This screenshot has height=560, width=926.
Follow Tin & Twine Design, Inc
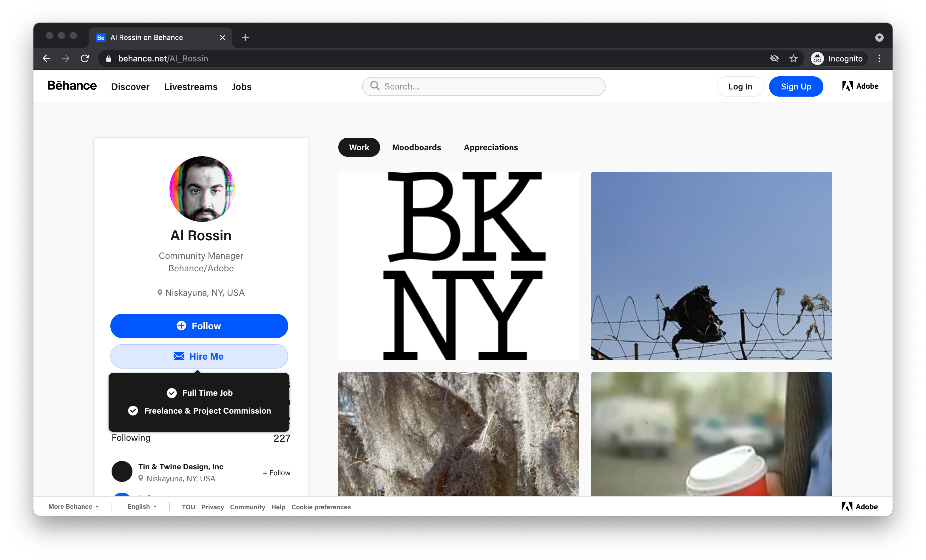[x=276, y=473]
